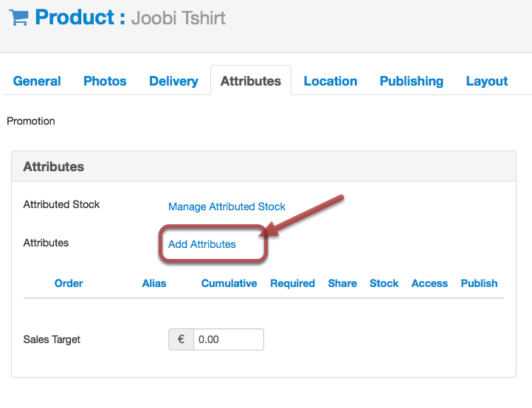Image resolution: width=532 pixels, height=408 pixels.
Task: Sort by the Order column header
Action: point(69,283)
